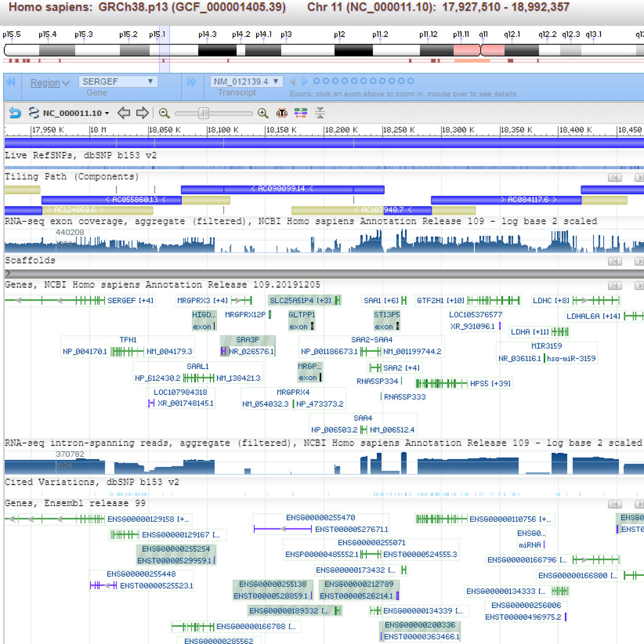The width and height of the screenshot is (644, 644).
Task: Open the NC_000011.10 sequence menu
Action: click(x=76, y=113)
